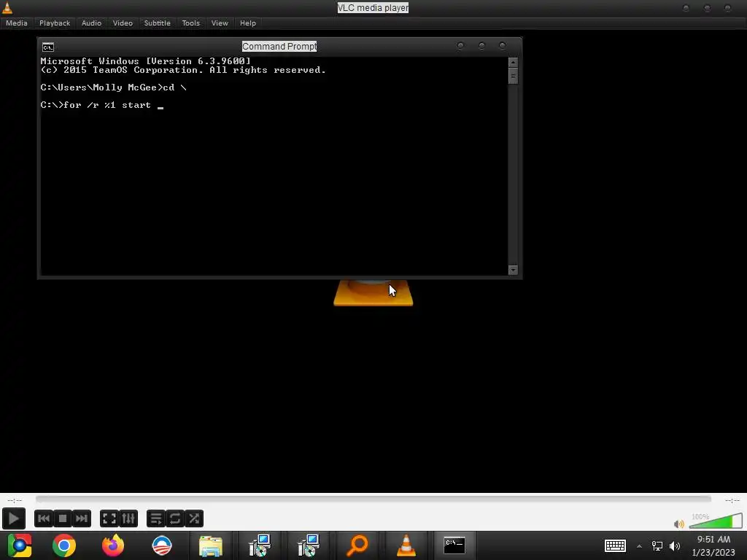
Task: Launch Firefox from taskbar
Action: coord(113,545)
